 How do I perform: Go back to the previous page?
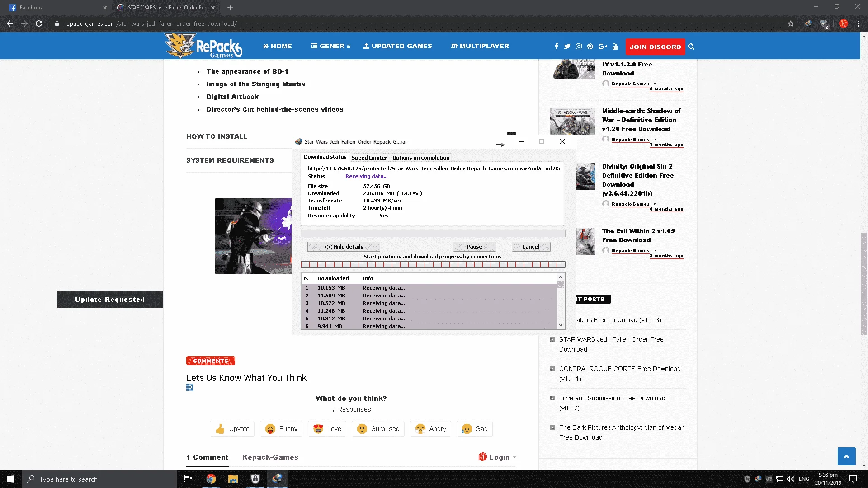tap(10, 23)
